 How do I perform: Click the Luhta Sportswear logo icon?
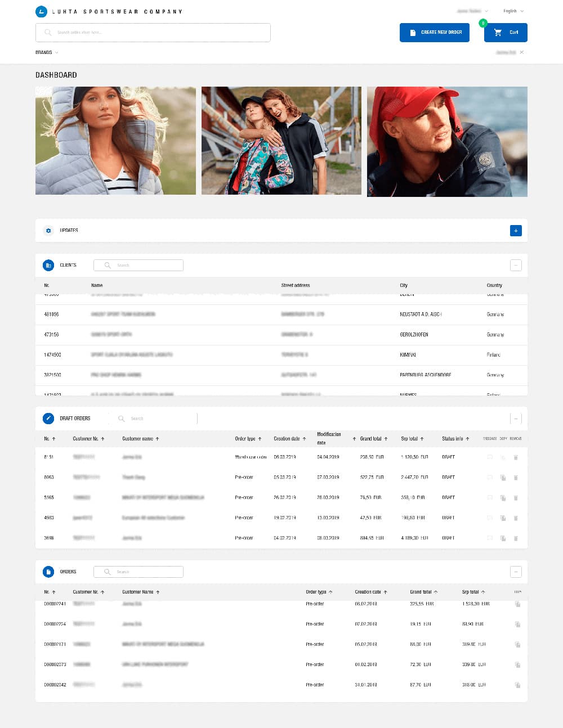(x=41, y=11)
